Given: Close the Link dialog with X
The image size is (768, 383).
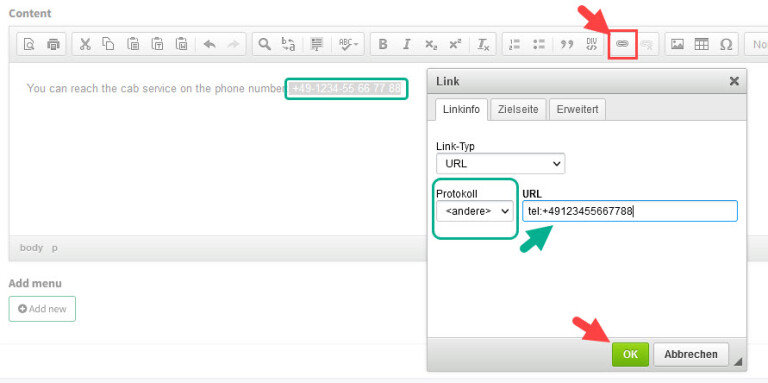Looking at the screenshot, I should click(734, 81).
